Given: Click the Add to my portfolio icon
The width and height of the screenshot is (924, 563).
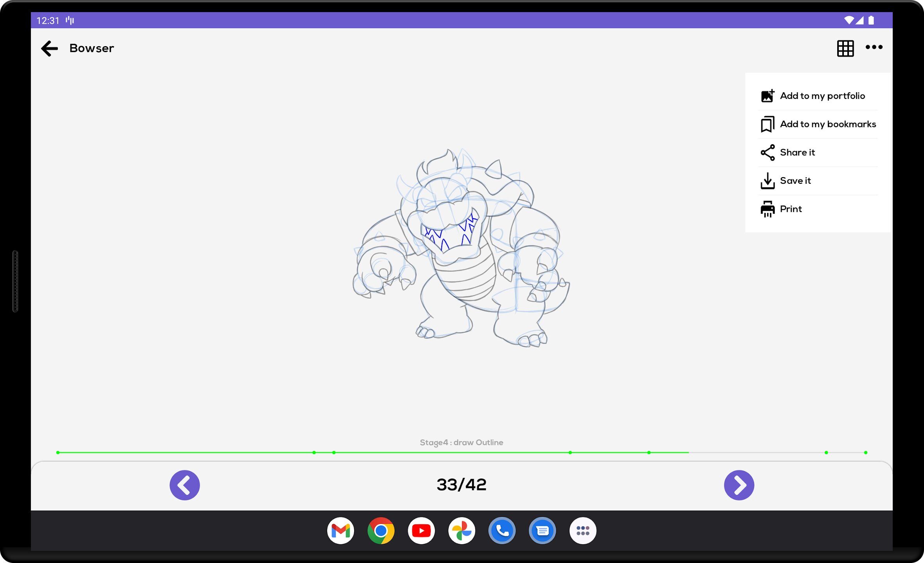Looking at the screenshot, I should (x=767, y=96).
